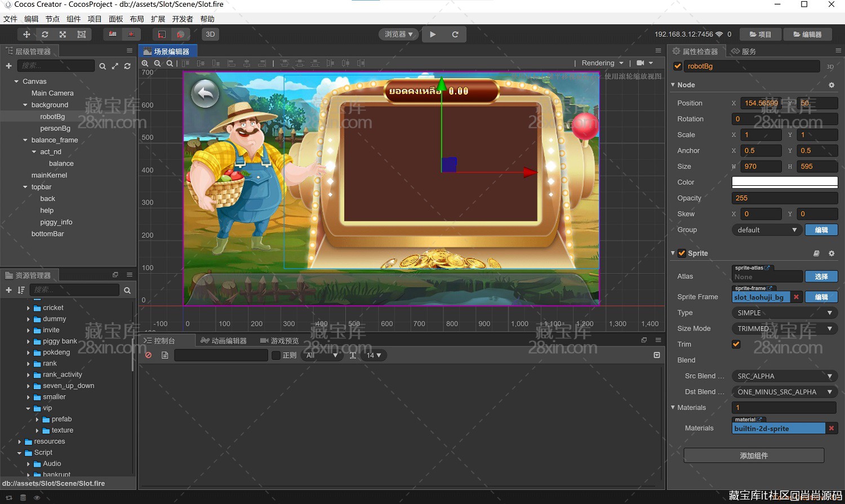
Task: Zoom out the scene editor
Action: tap(157, 64)
